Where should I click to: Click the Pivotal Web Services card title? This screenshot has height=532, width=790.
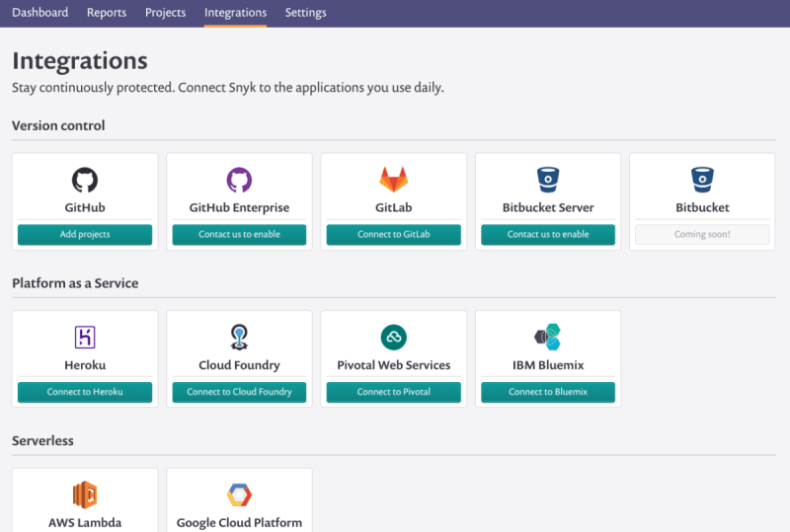click(393, 365)
